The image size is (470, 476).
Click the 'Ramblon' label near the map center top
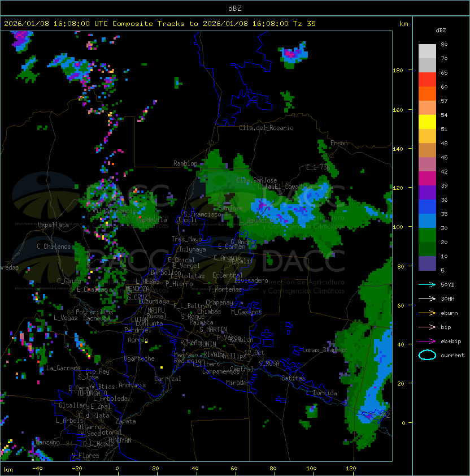(185, 163)
